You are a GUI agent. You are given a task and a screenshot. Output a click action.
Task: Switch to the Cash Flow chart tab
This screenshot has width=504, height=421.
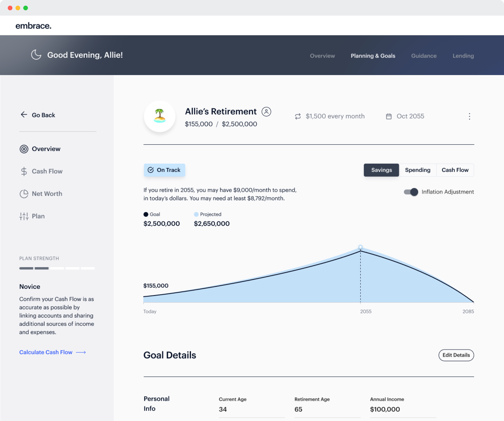point(455,170)
